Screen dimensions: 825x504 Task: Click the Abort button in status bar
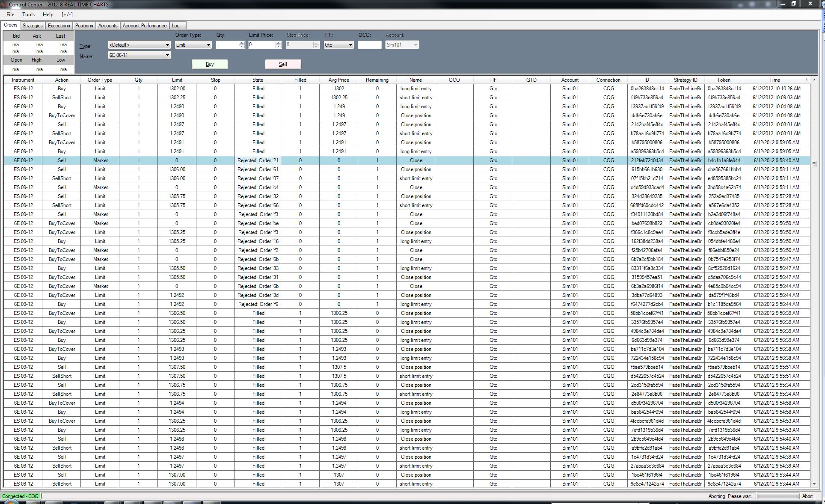(807, 496)
